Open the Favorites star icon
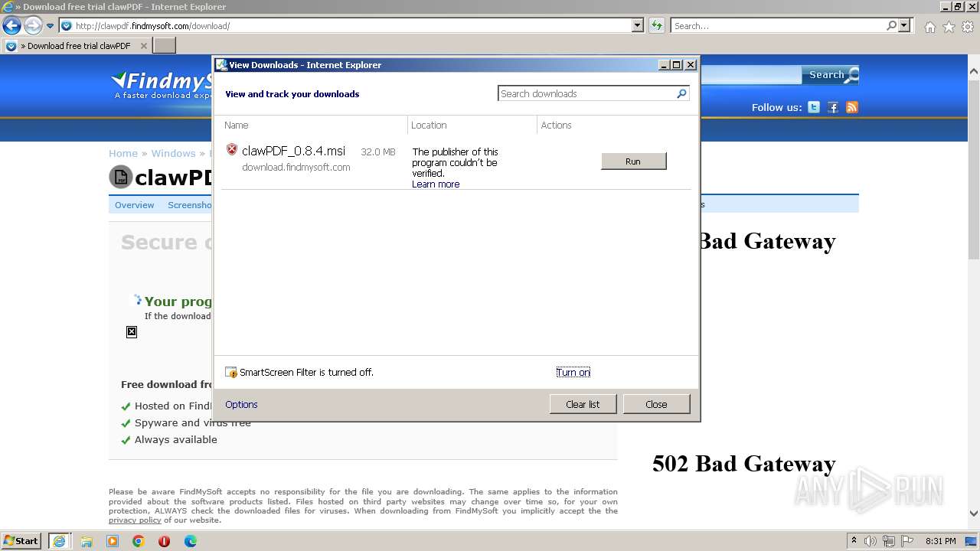The height and width of the screenshot is (551, 980). coord(949,27)
